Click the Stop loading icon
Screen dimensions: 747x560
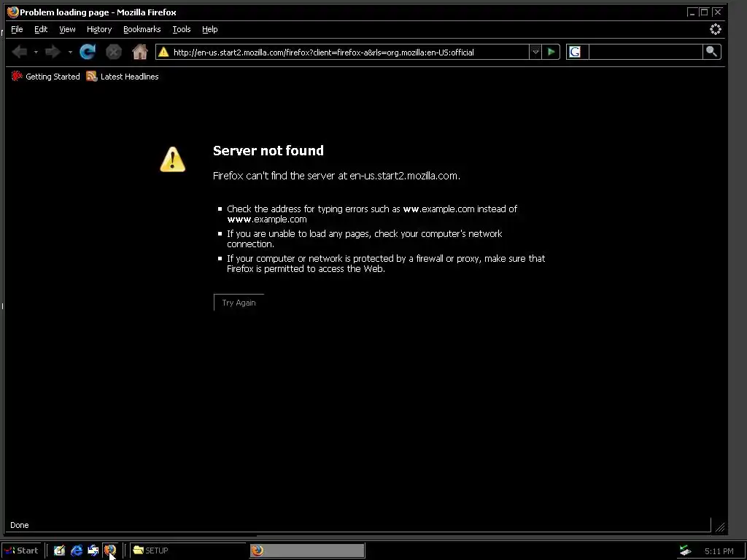pos(113,52)
